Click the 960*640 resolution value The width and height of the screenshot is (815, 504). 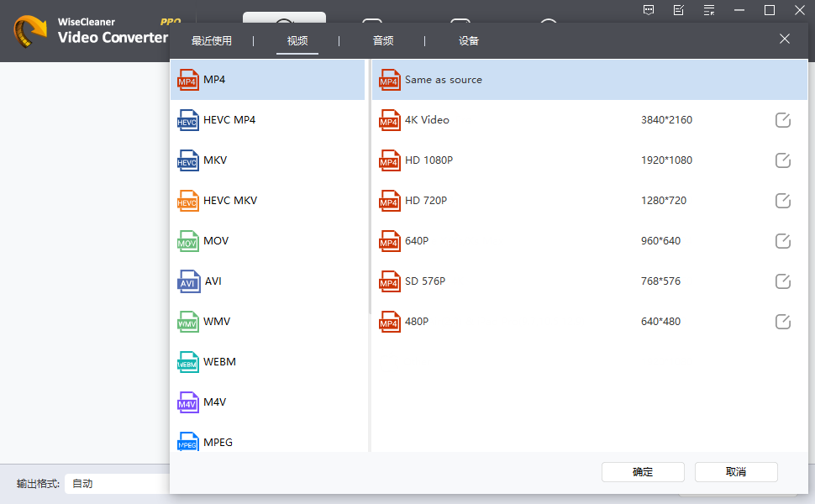(x=660, y=241)
